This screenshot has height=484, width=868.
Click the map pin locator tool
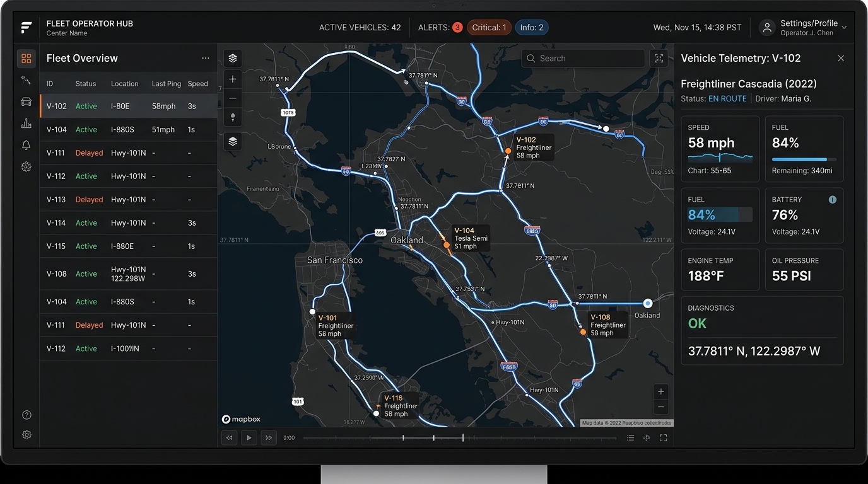tap(233, 117)
